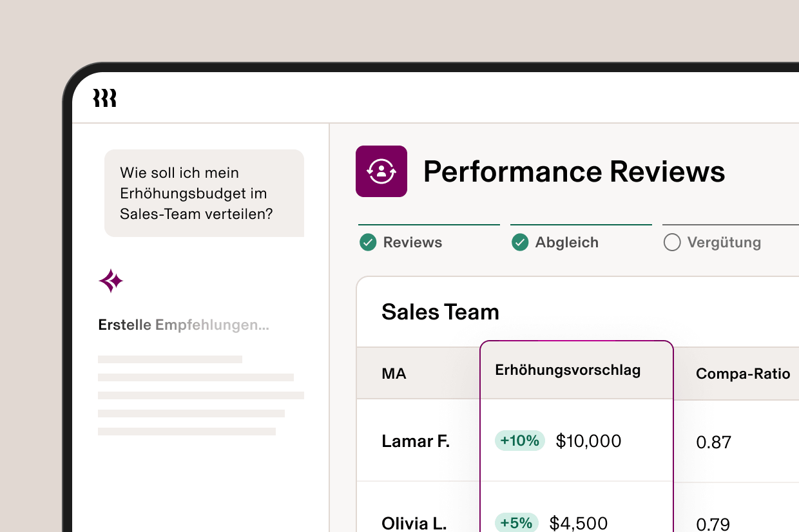
Task: Click the Erhöhungsvorschlag column header
Action: click(x=568, y=370)
